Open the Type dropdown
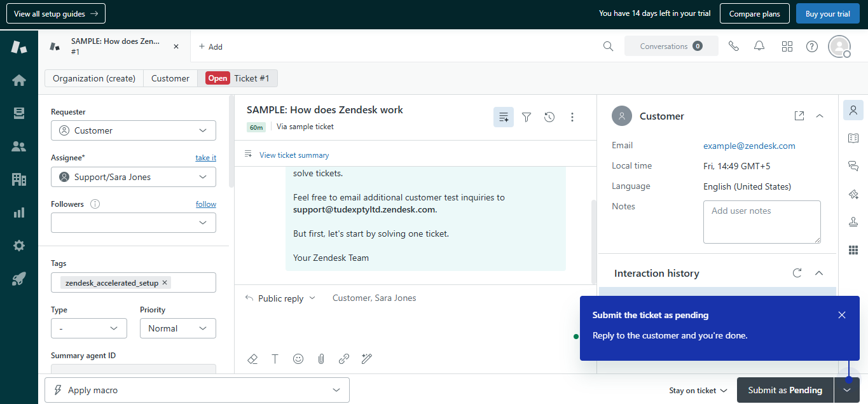The height and width of the screenshot is (404, 868). click(88, 328)
